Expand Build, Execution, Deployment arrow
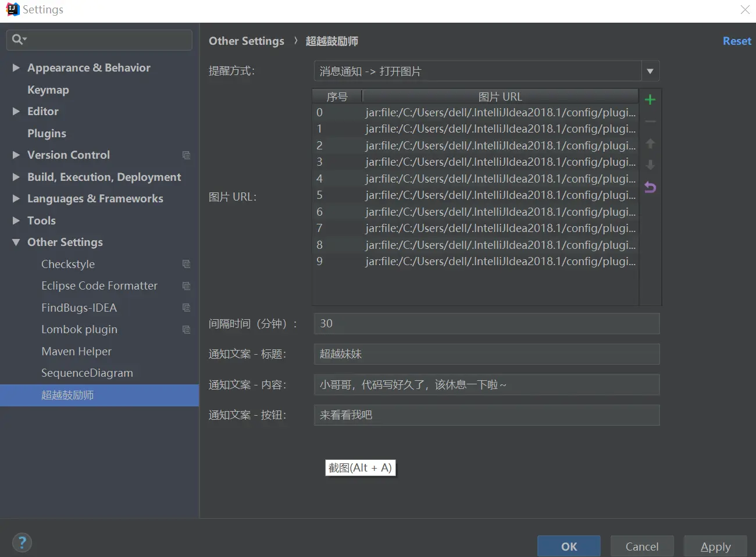 (16, 177)
